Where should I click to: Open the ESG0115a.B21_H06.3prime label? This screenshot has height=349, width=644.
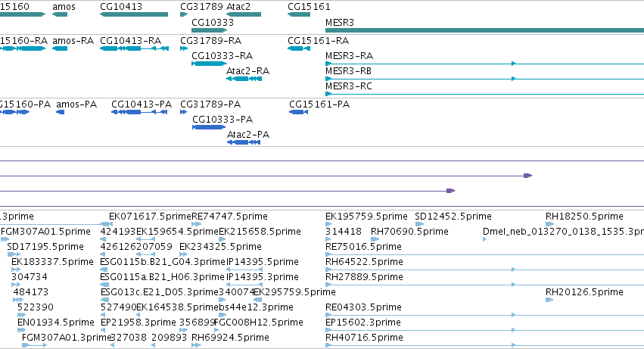click(x=162, y=277)
